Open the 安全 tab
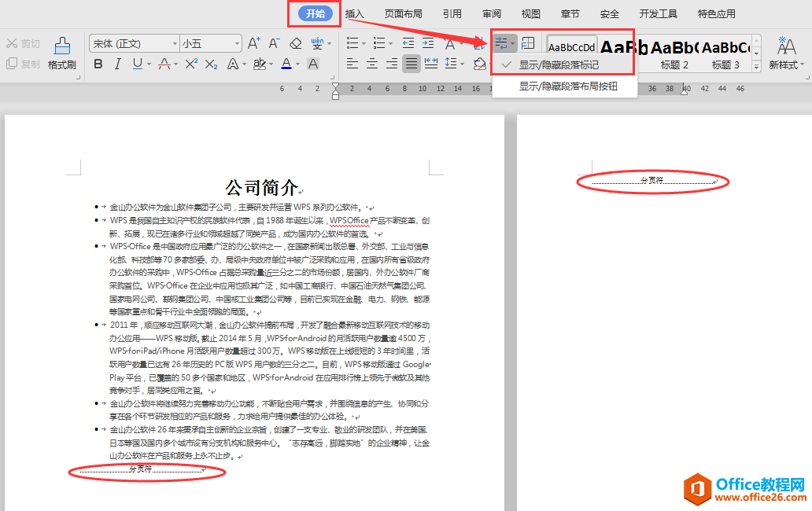The height and width of the screenshot is (511, 812). (610, 14)
